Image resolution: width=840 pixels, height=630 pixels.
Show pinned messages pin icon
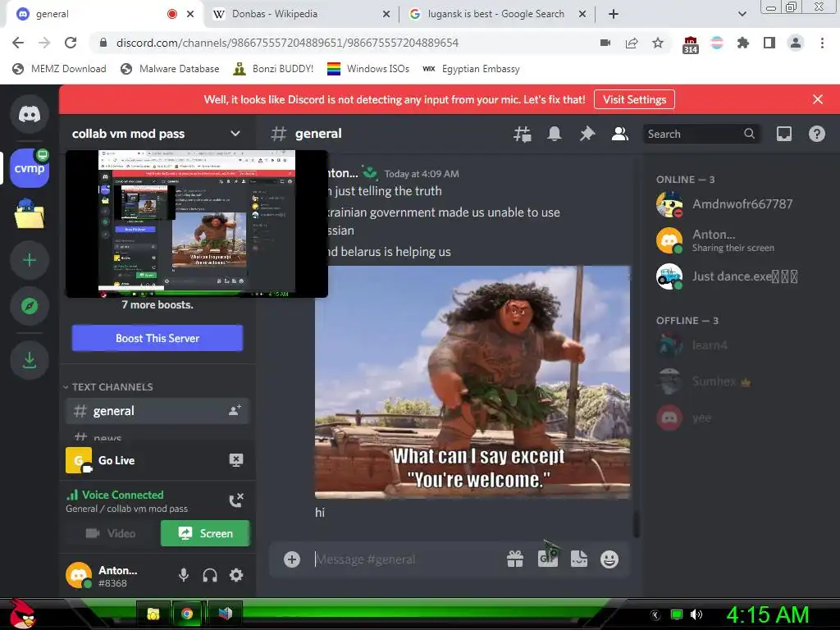point(587,134)
